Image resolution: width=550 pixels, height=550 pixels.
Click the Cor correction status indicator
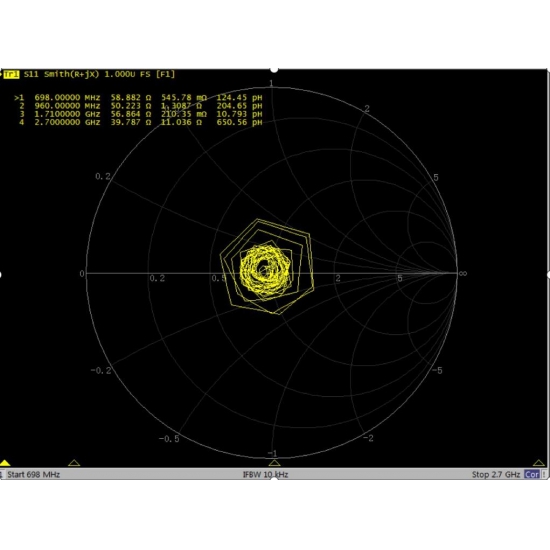coord(532,474)
